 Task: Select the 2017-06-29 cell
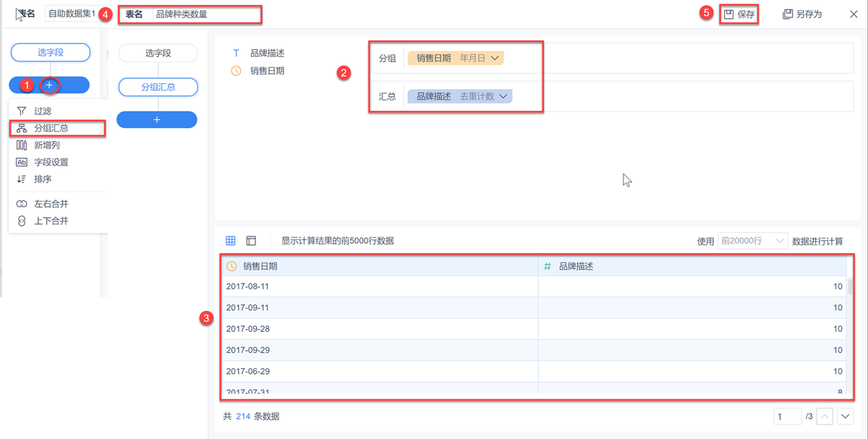click(380, 371)
